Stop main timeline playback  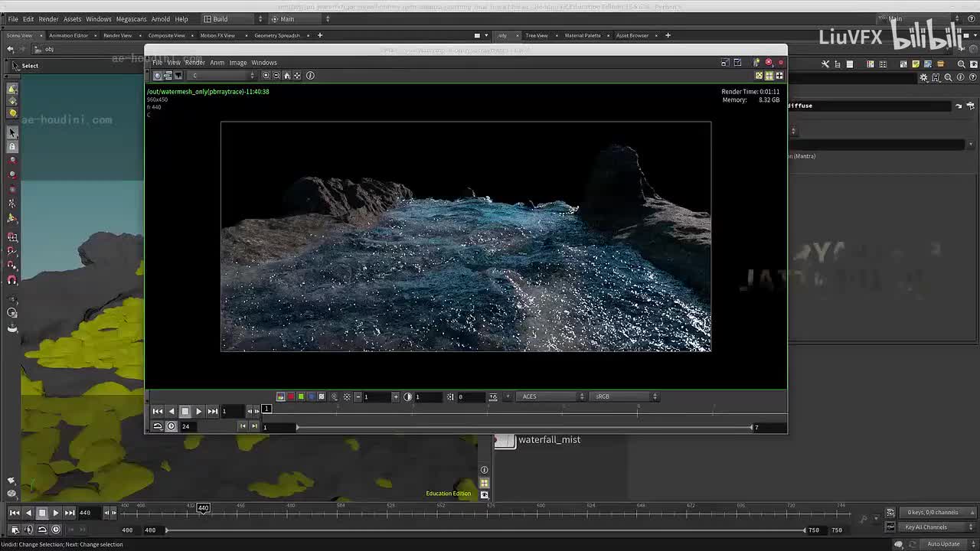(42, 513)
